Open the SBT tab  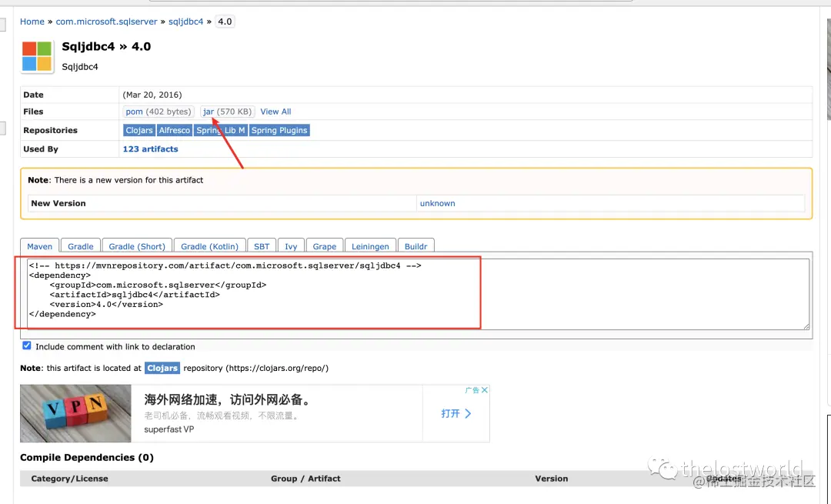pos(262,246)
